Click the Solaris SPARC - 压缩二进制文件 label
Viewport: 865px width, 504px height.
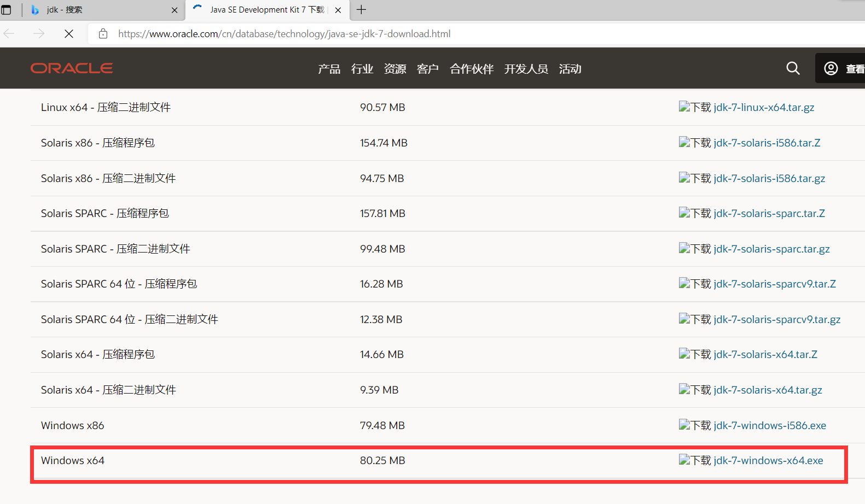(x=115, y=249)
